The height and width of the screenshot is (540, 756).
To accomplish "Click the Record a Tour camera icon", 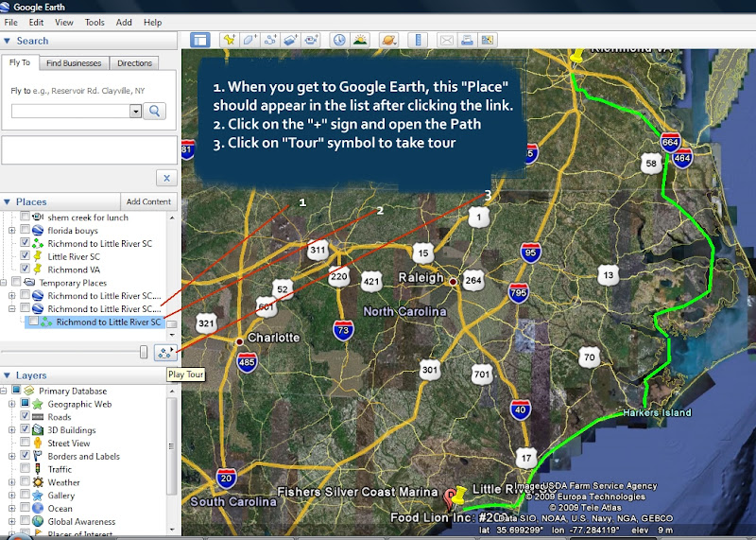I will (311, 40).
